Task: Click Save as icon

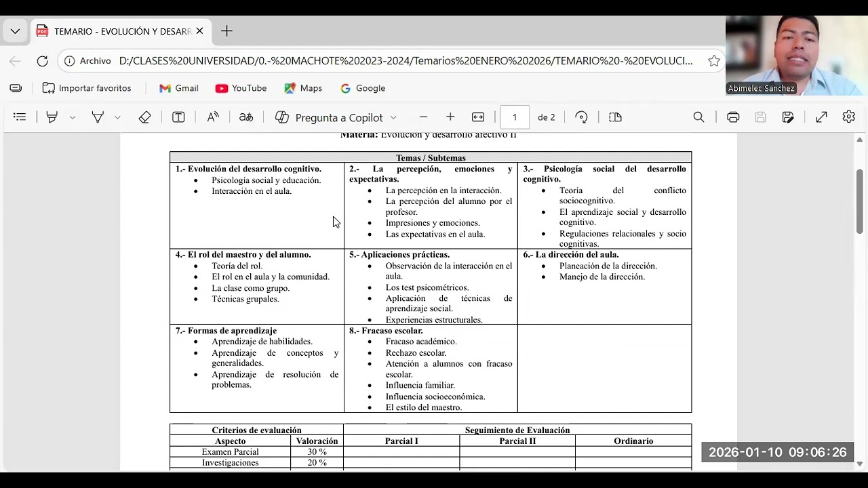Action: [x=787, y=117]
